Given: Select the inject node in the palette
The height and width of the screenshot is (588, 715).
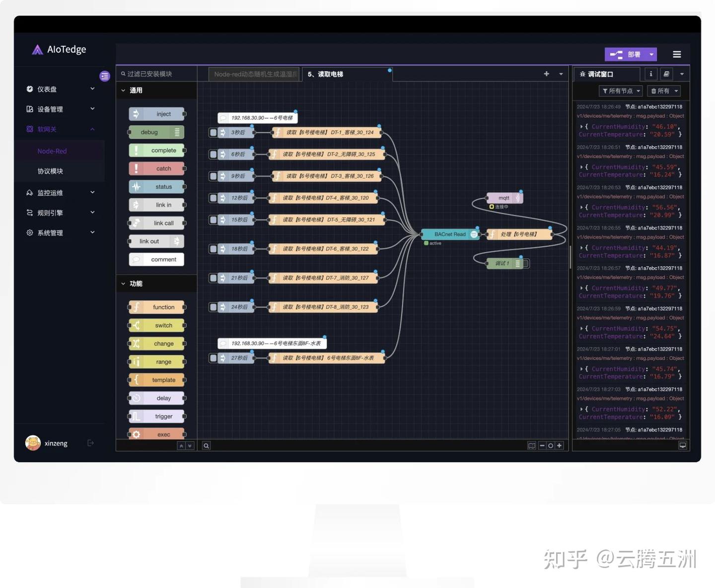Looking at the screenshot, I should tap(157, 114).
